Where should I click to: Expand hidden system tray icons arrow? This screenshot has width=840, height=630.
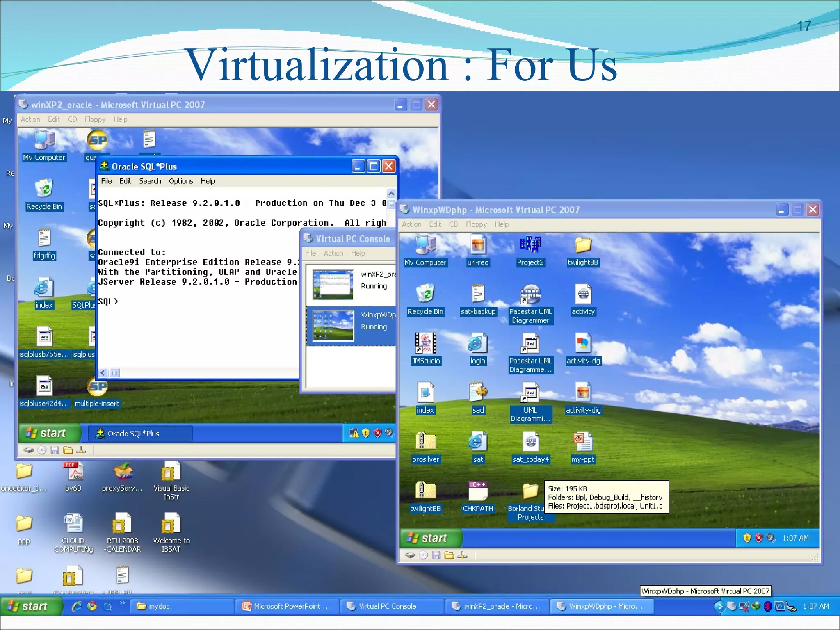pyautogui.click(x=719, y=606)
